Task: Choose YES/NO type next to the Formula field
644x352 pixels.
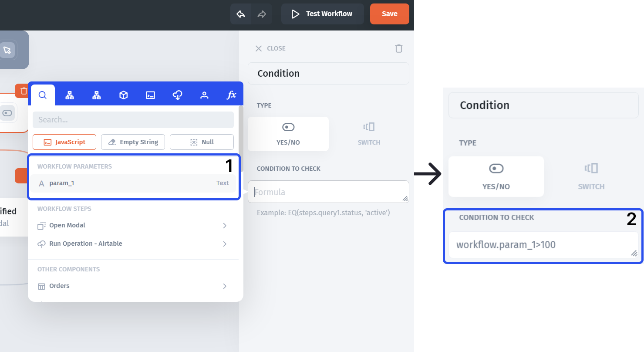Action: point(288,134)
